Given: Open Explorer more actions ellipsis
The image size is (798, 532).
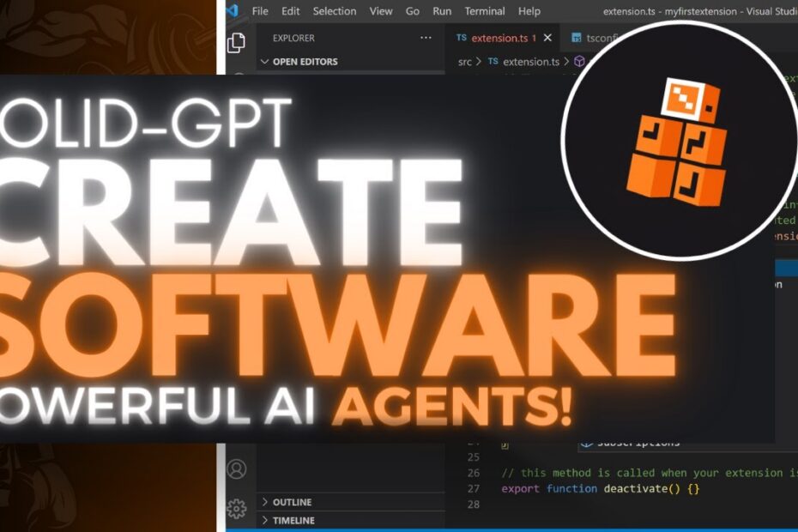Looking at the screenshot, I should 426,38.
